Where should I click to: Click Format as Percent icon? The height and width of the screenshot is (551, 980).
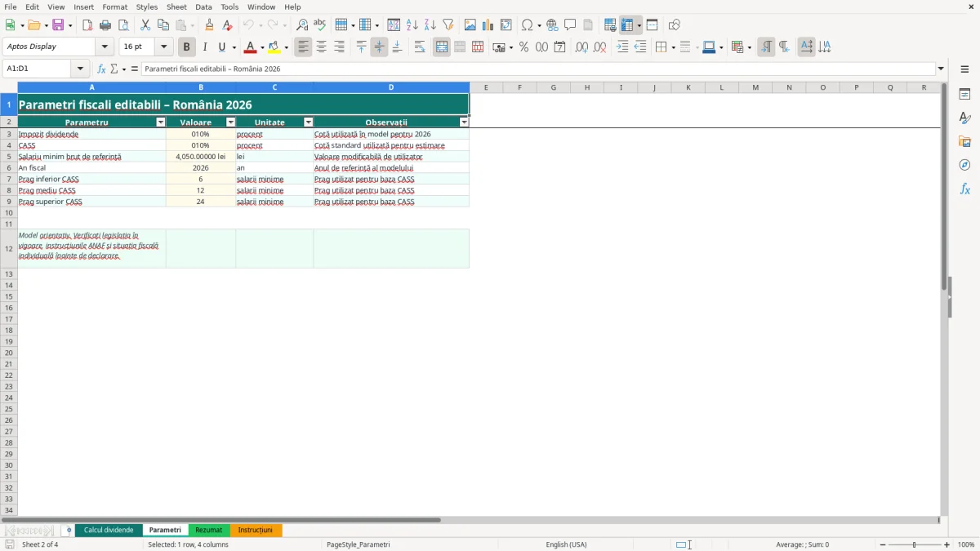tap(523, 47)
